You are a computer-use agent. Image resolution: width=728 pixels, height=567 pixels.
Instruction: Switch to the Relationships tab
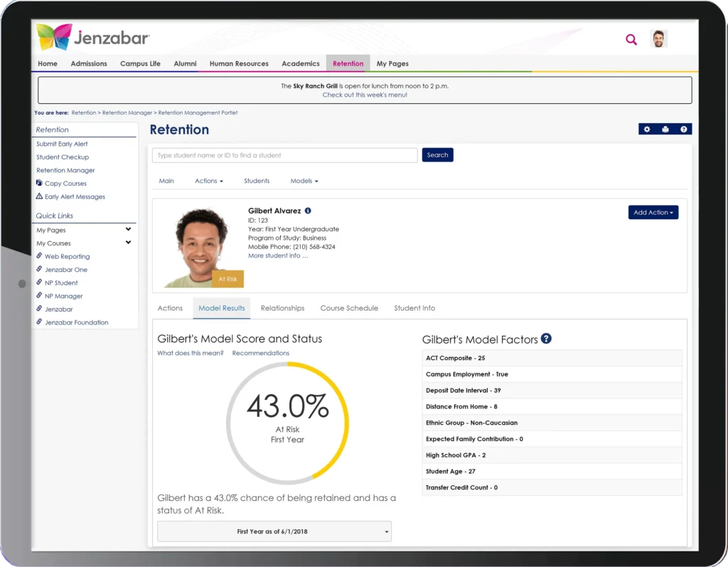[282, 308]
